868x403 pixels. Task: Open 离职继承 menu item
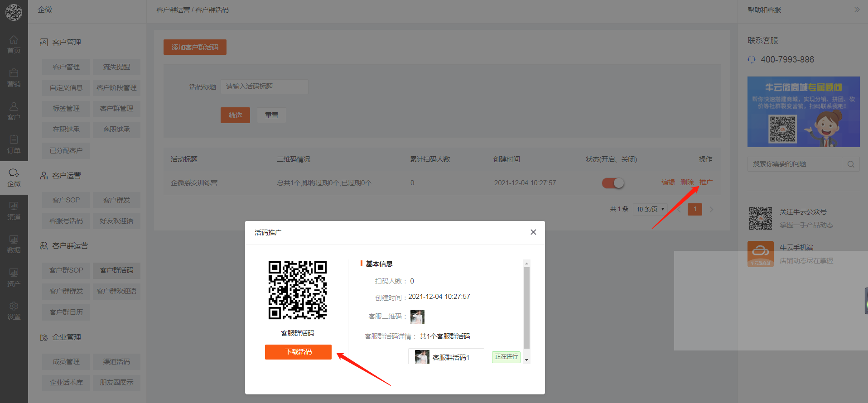[116, 130]
